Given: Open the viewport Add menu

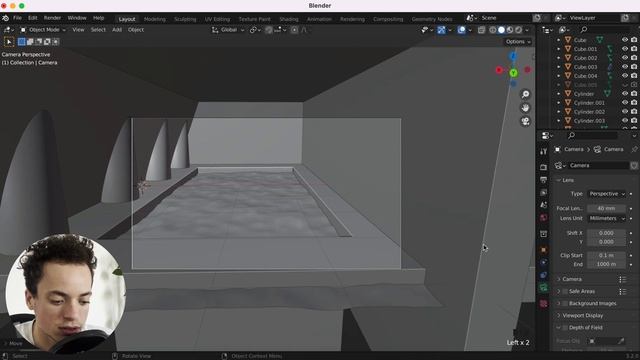Looking at the screenshot, I should point(117,30).
